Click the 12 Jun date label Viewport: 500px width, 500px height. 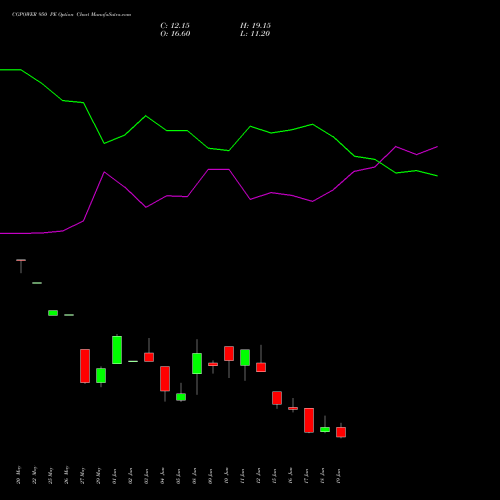coord(258,476)
